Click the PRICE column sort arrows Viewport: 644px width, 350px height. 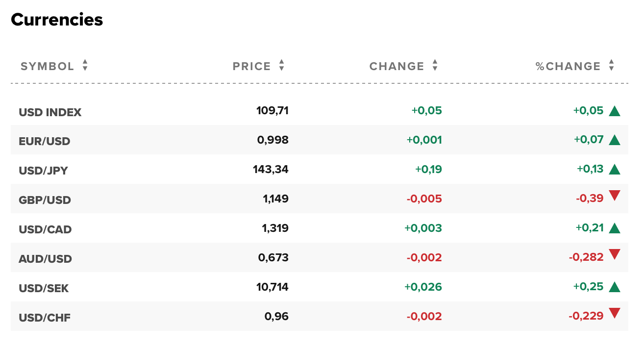pyautogui.click(x=281, y=65)
